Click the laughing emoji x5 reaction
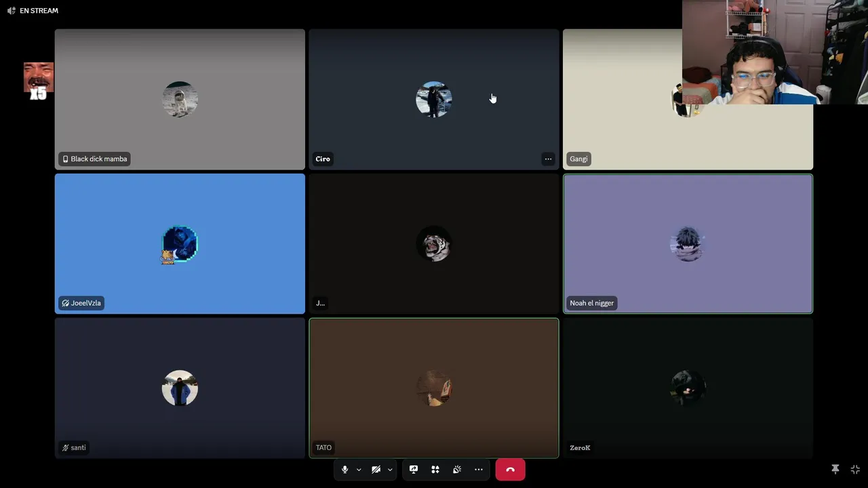 point(38,81)
